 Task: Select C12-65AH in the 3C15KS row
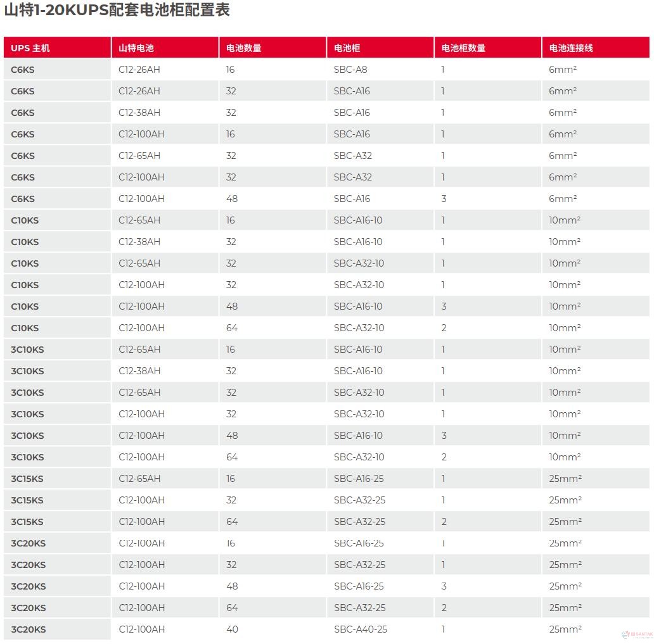139,479
